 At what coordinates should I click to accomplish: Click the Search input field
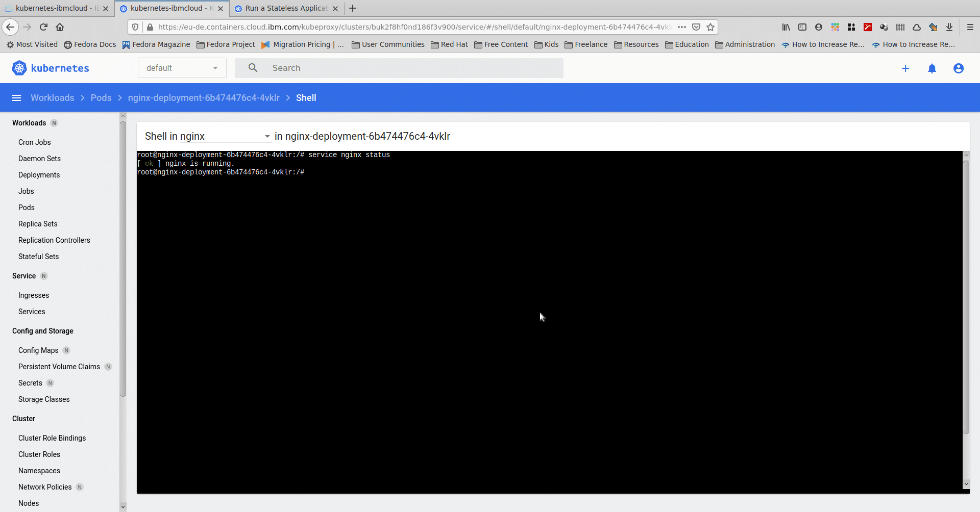tap(399, 68)
